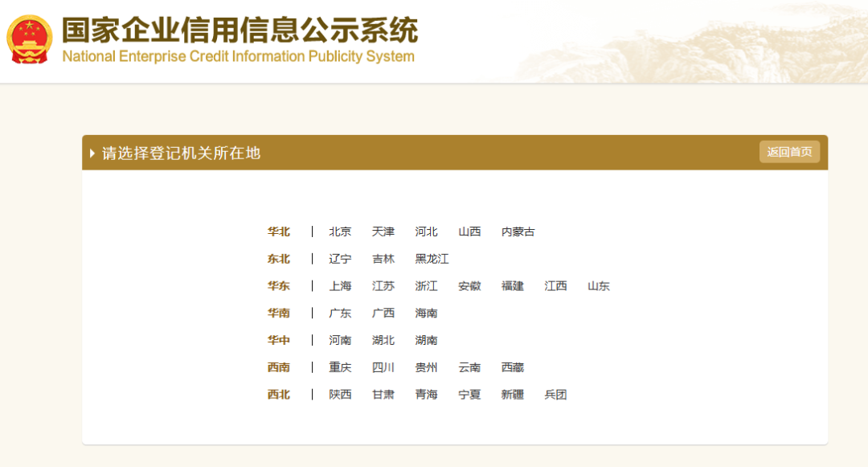This screenshot has height=467, width=868.
Task: Open 内蒙古 region link
Action: point(518,231)
